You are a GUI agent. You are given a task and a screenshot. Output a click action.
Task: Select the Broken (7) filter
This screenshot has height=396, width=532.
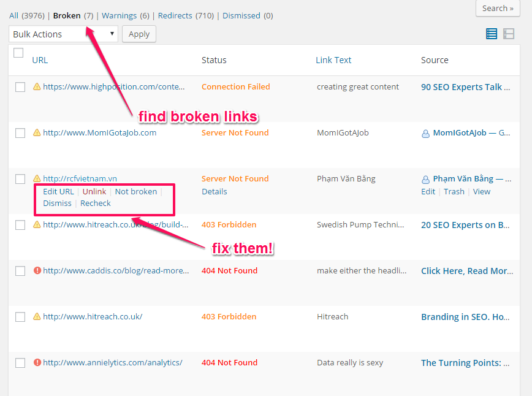[73, 15]
